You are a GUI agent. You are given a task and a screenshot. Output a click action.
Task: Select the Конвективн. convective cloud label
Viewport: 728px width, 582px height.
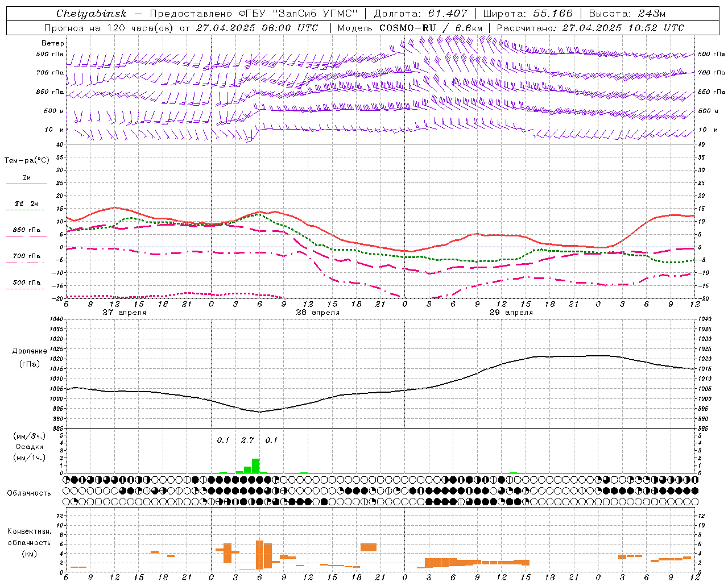(30, 531)
